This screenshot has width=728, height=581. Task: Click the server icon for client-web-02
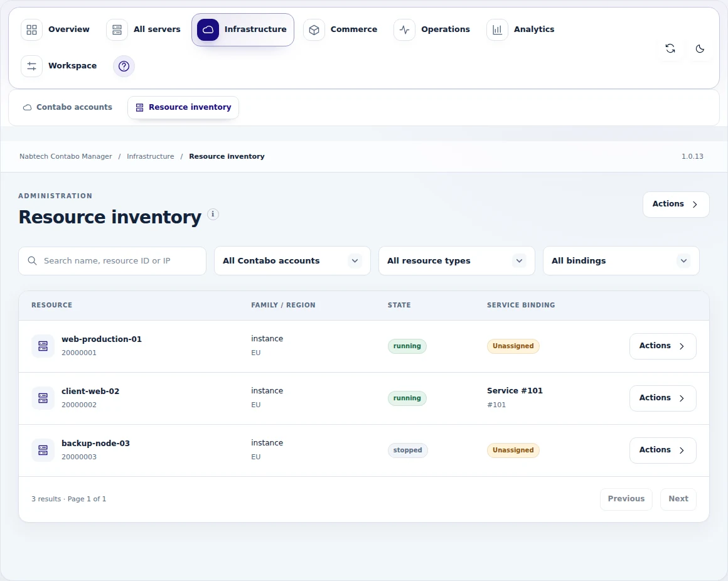(x=43, y=398)
